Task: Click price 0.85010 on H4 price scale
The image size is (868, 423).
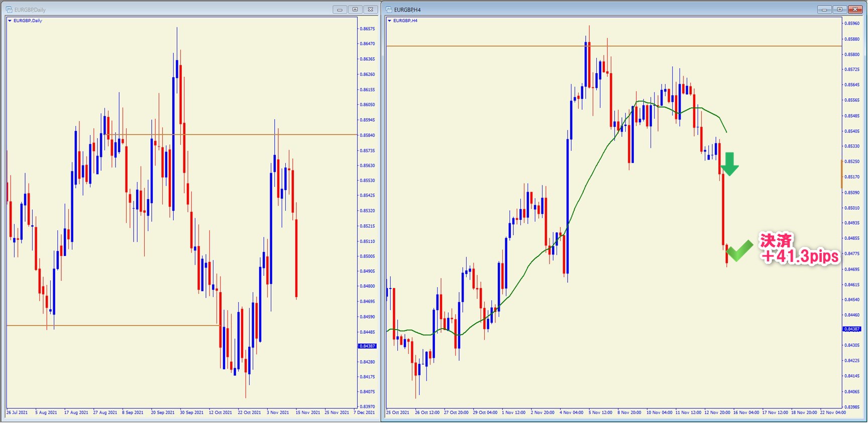Action: pyautogui.click(x=852, y=208)
